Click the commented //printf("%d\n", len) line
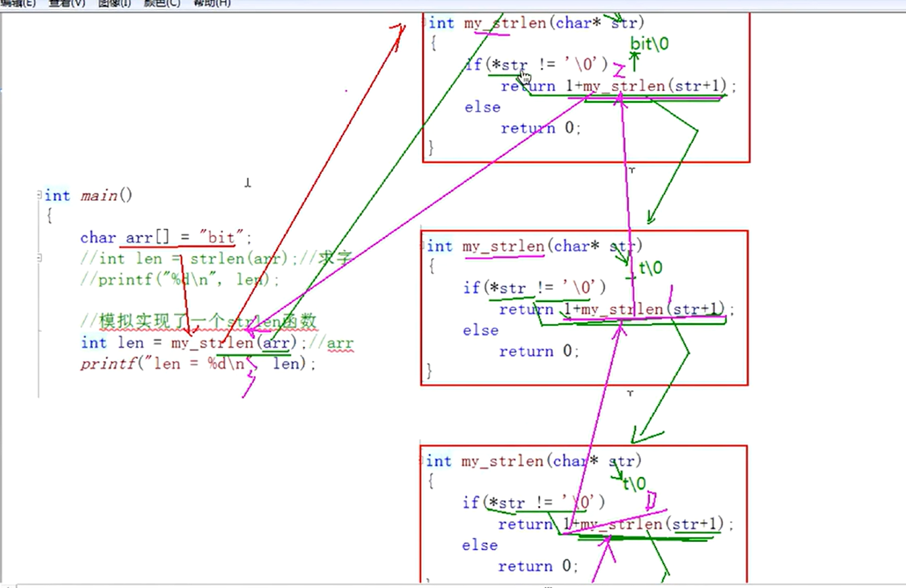This screenshot has width=906, height=588. coord(180,279)
